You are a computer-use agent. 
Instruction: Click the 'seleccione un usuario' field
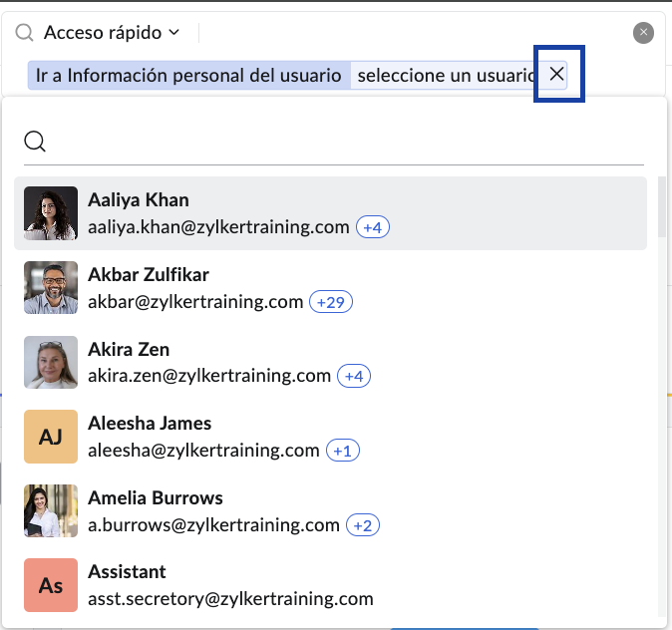(x=446, y=76)
